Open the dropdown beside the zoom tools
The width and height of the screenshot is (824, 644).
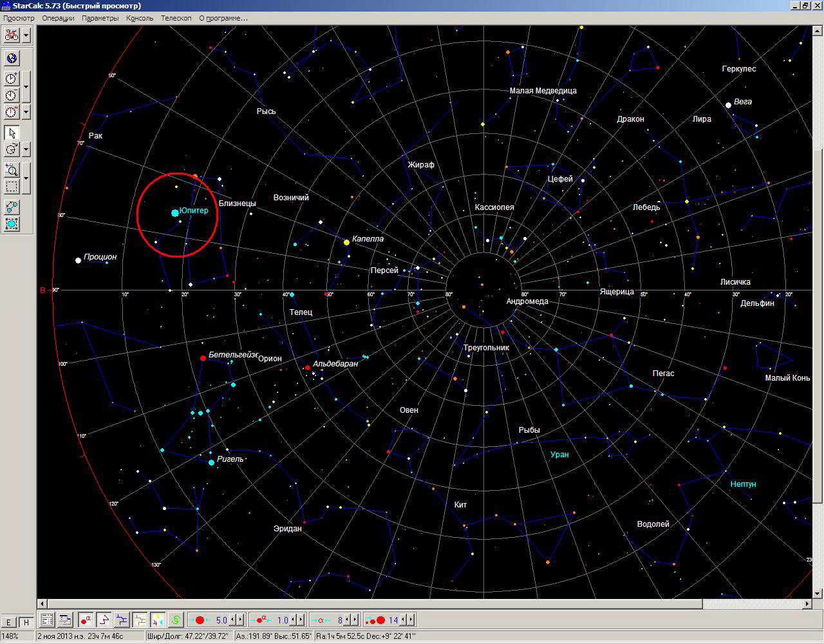(26, 178)
